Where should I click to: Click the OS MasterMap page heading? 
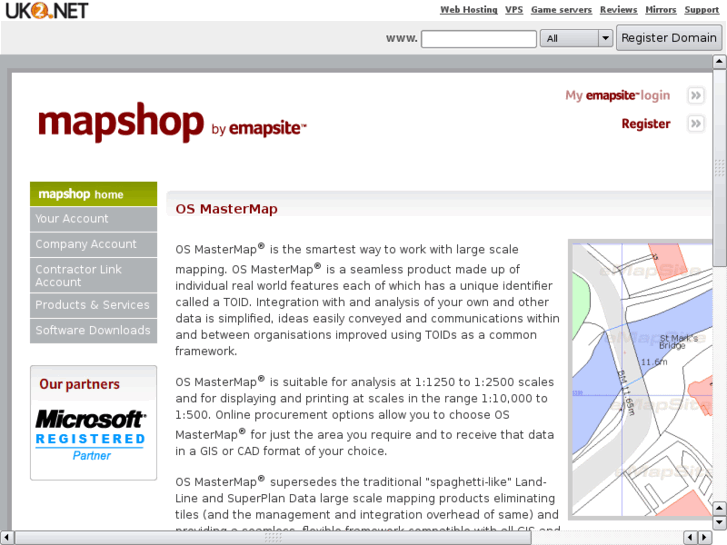[x=226, y=209]
